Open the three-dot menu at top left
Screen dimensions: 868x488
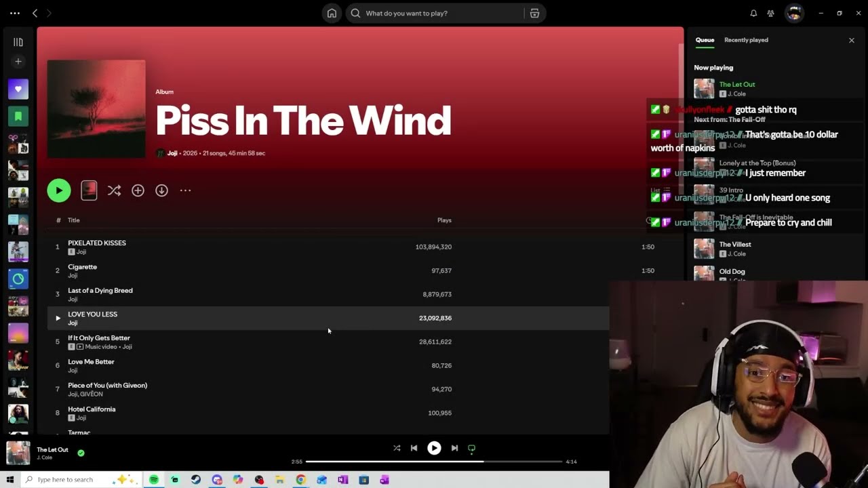[15, 13]
